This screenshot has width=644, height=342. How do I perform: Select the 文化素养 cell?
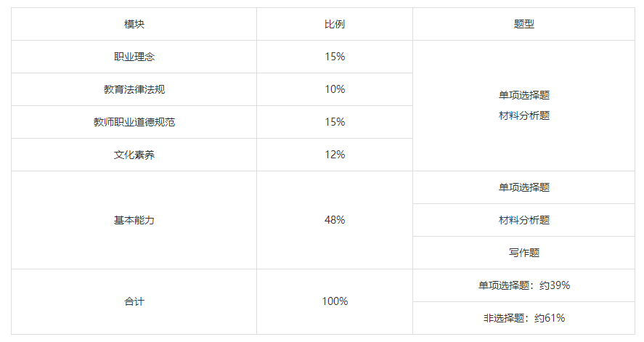(x=134, y=155)
